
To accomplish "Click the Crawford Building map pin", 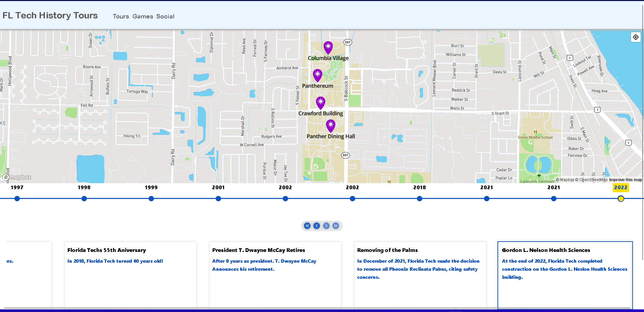I will click(320, 103).
